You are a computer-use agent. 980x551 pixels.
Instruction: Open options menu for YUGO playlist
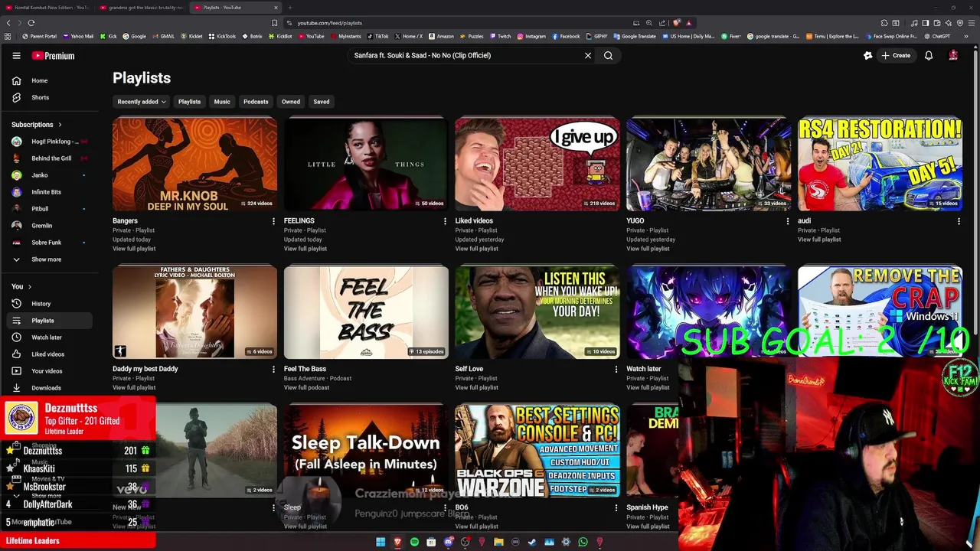coord(788,221)
